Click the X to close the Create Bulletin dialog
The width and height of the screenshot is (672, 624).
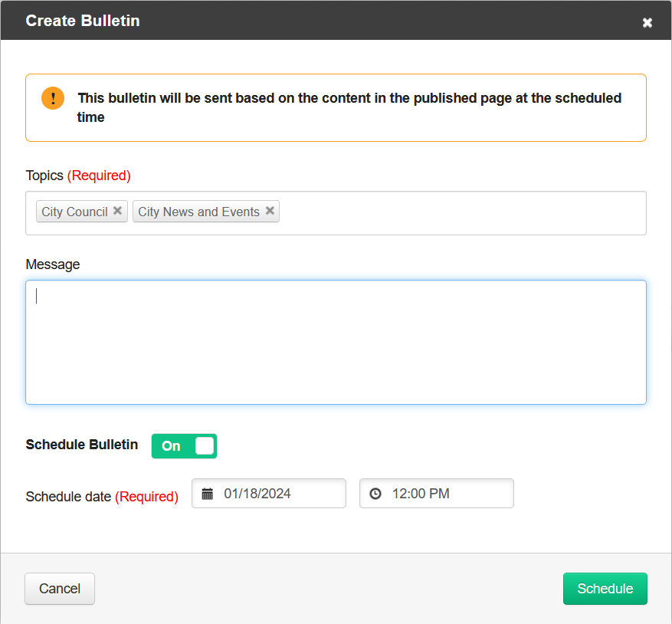click(647, 21)
